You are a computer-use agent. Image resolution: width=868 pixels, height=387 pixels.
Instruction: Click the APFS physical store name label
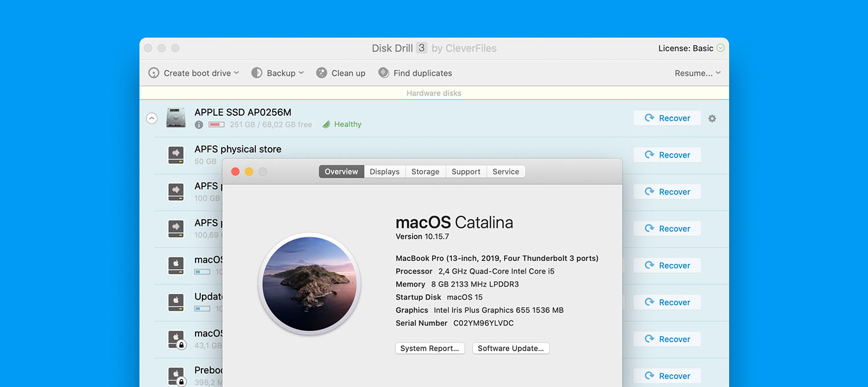(238, 149)
